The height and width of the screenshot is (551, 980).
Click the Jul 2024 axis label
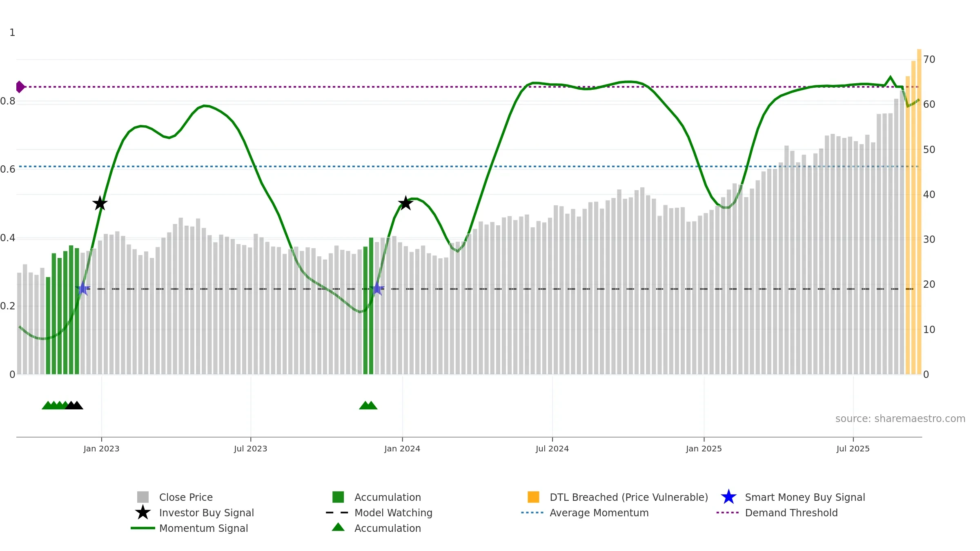tap(552, 449)
